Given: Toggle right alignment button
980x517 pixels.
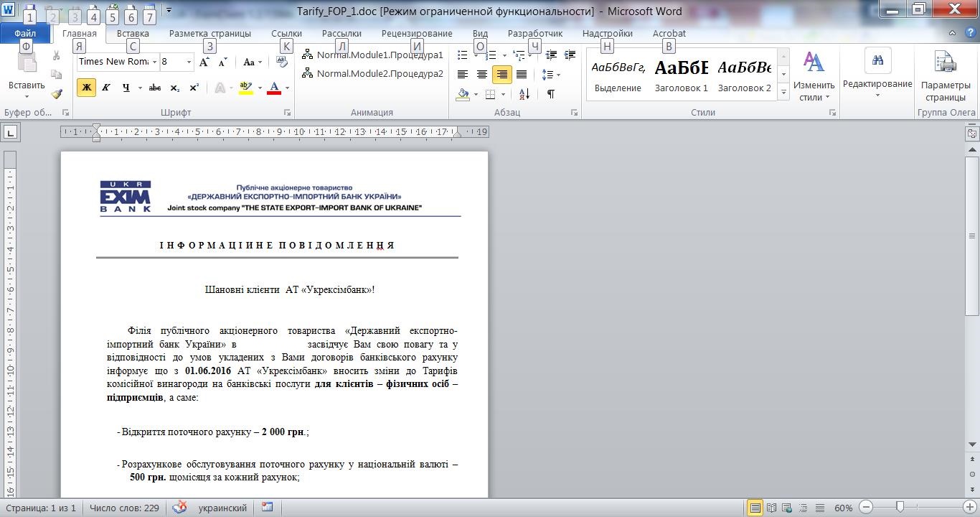Looking at the screenshot, I should pos(501,74).
